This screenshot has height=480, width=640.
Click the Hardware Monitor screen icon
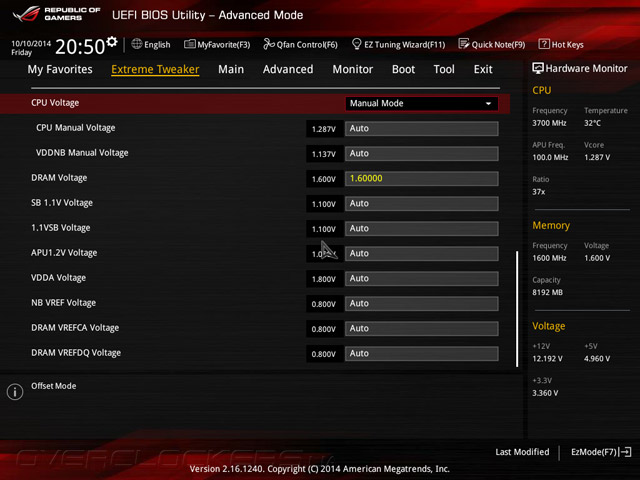[x=538, y=68]
